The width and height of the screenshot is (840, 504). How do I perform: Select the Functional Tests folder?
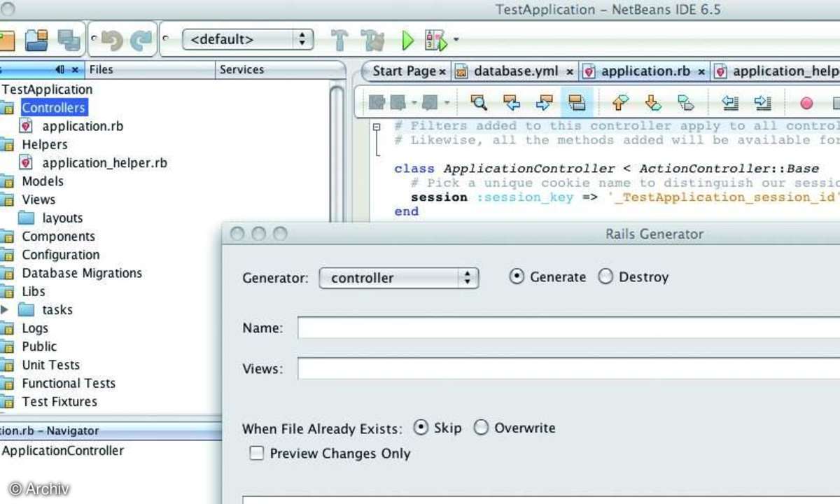click(69, 383)
